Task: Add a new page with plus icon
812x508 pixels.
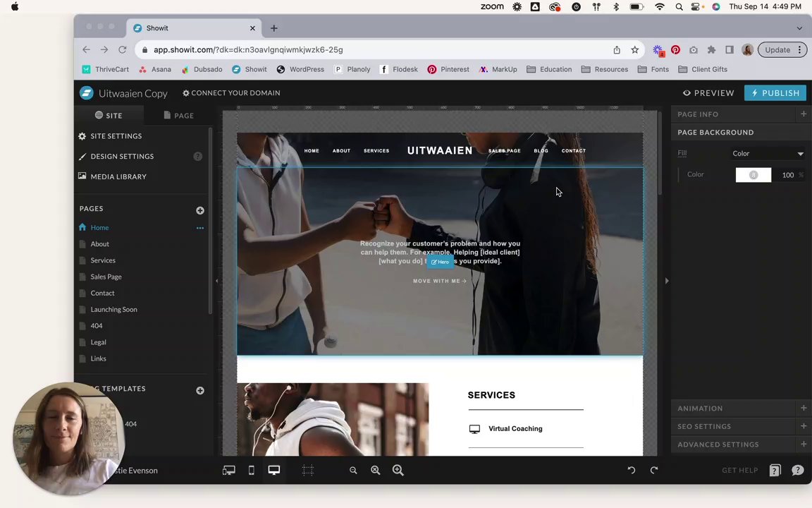Action: [x=200, y=210]
